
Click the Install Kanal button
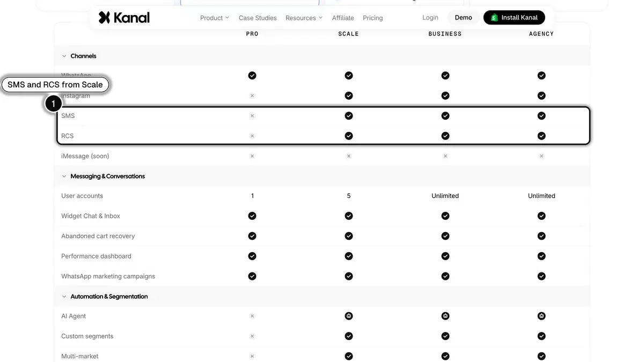click(x=514, y=18)
